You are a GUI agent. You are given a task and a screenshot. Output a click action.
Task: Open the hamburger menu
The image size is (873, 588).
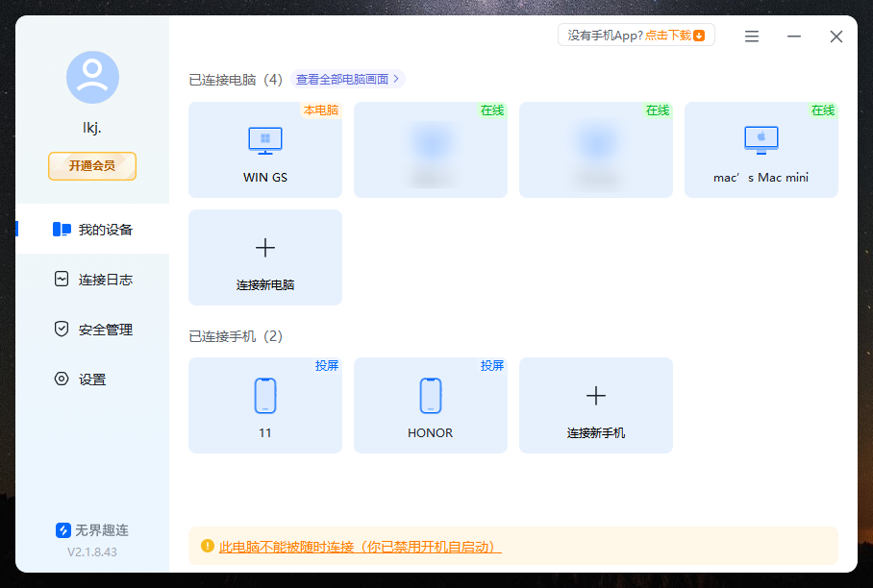coord(751,36)
